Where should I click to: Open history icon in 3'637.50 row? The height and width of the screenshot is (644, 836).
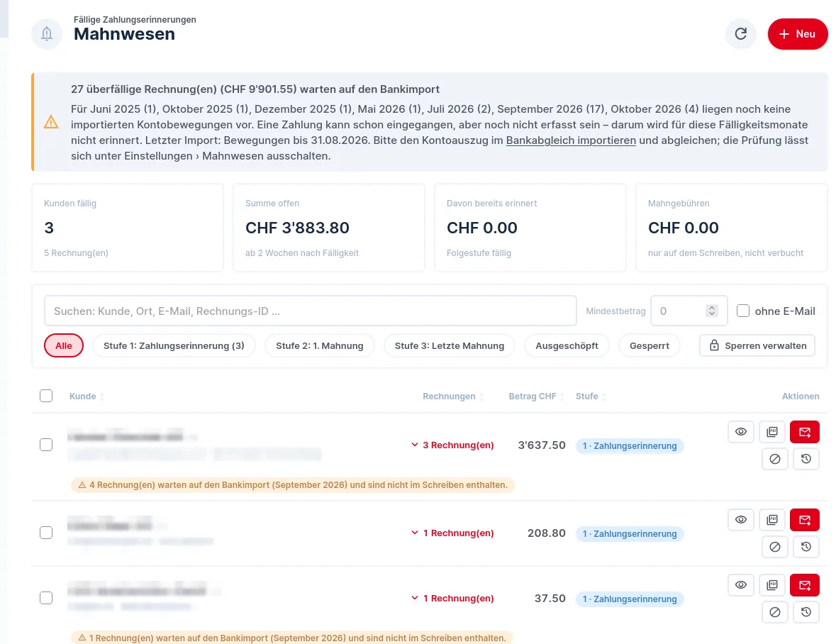tap(806, 459)
